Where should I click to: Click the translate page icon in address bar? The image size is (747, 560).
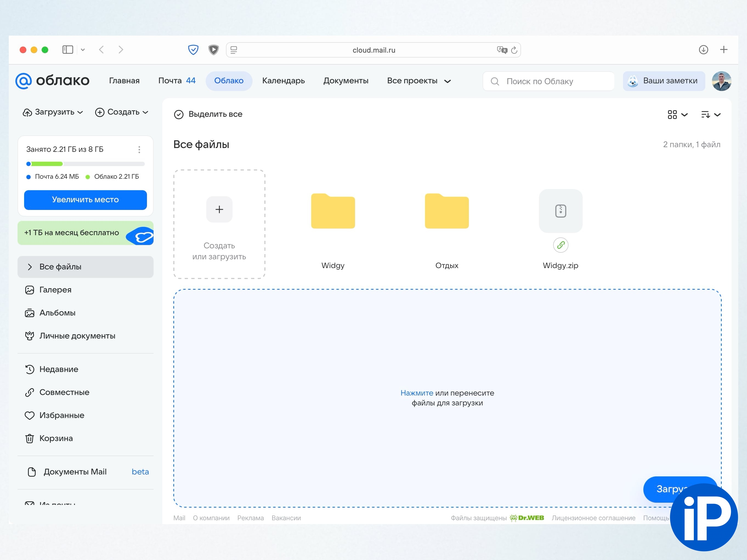point(502,50)
